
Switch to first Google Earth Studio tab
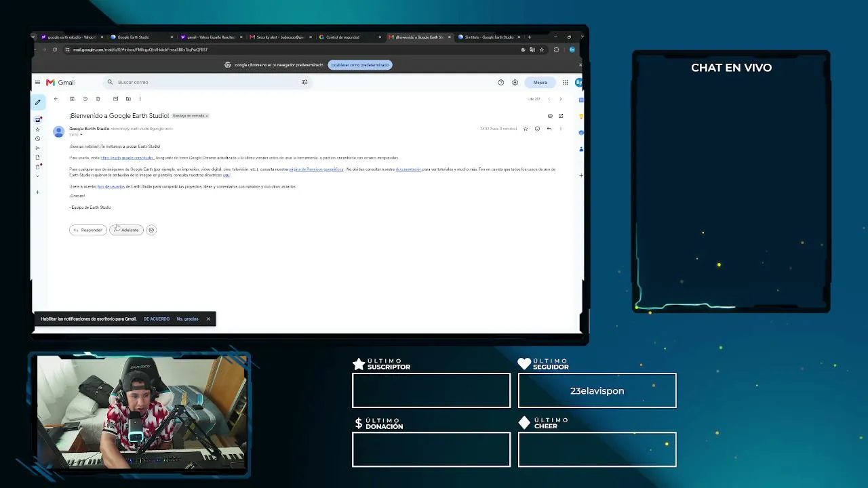[x=142, y=37]
